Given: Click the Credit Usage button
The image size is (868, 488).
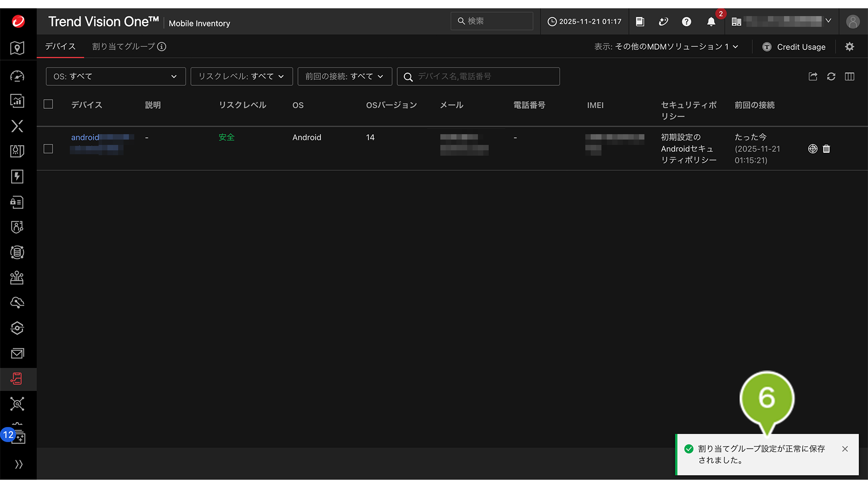Looking at the screenshot, I should pos(794,47).
